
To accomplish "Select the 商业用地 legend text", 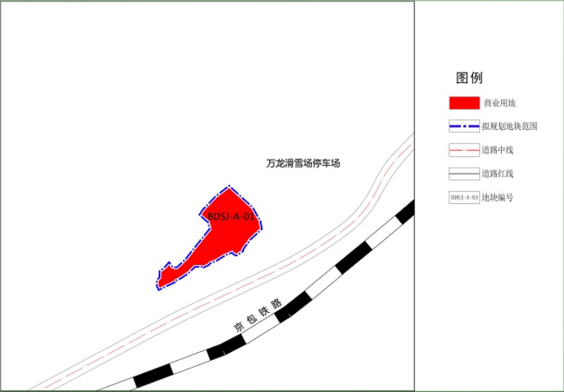I will (x=499, y=104).
